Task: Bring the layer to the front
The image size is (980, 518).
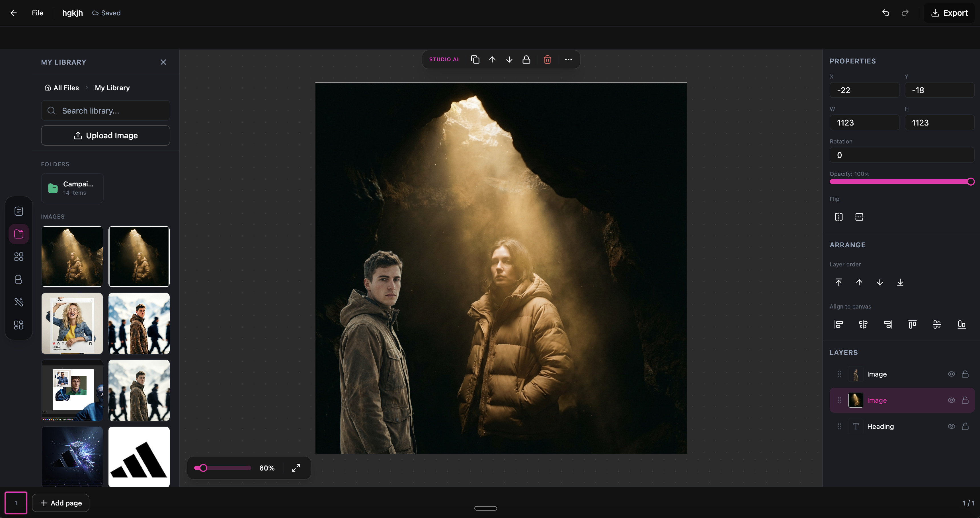Action: [x=839, y=282]
